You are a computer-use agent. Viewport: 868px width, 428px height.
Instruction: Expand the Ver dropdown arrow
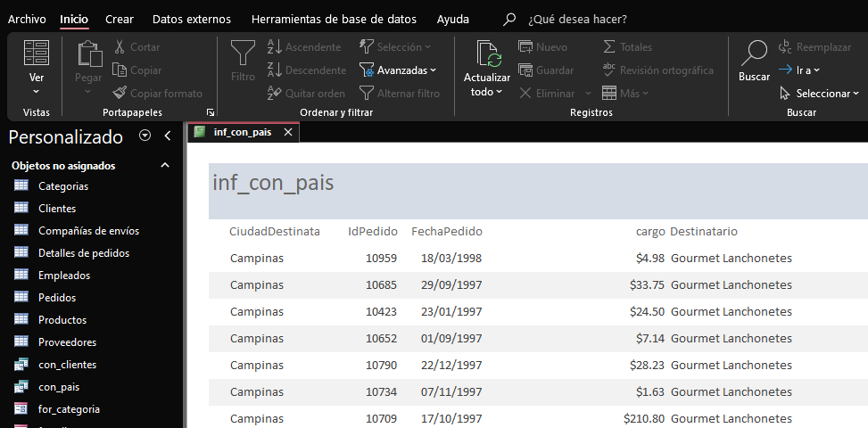(x=37, y=92)
